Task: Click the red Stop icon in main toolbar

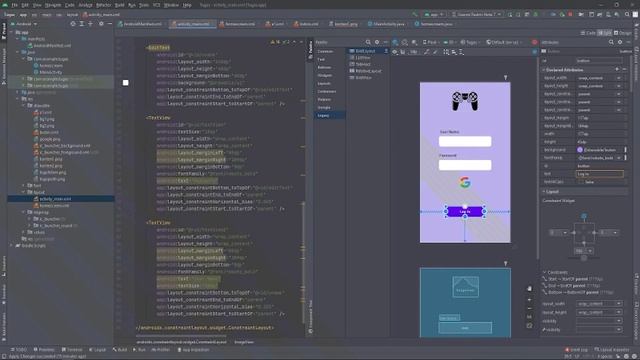Action: pos(570,14)
